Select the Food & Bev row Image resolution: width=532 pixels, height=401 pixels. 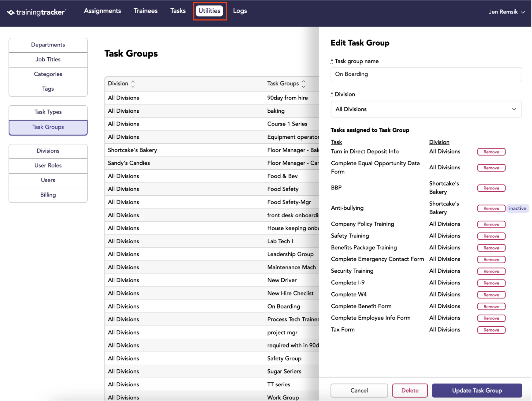(x=212, y=176)
